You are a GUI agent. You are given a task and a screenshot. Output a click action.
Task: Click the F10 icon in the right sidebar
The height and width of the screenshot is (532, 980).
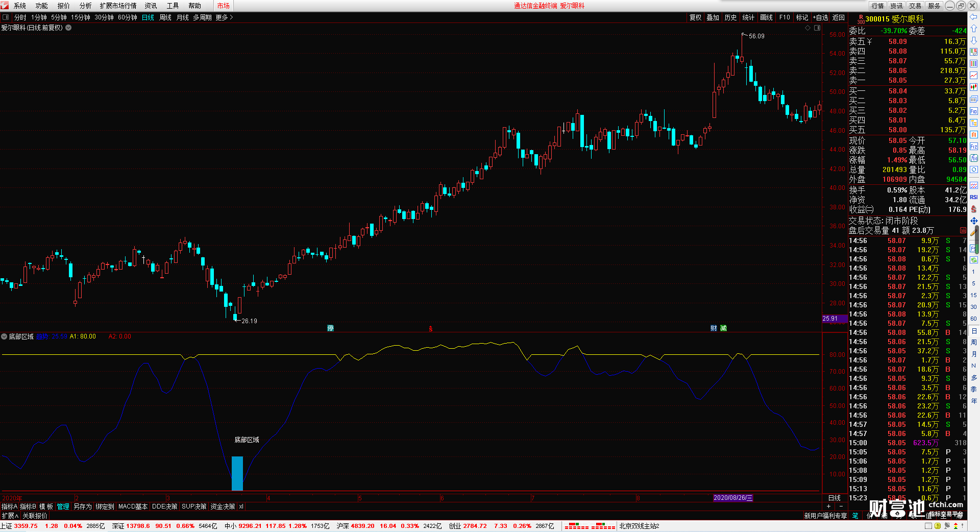click(x=974, y=111)
